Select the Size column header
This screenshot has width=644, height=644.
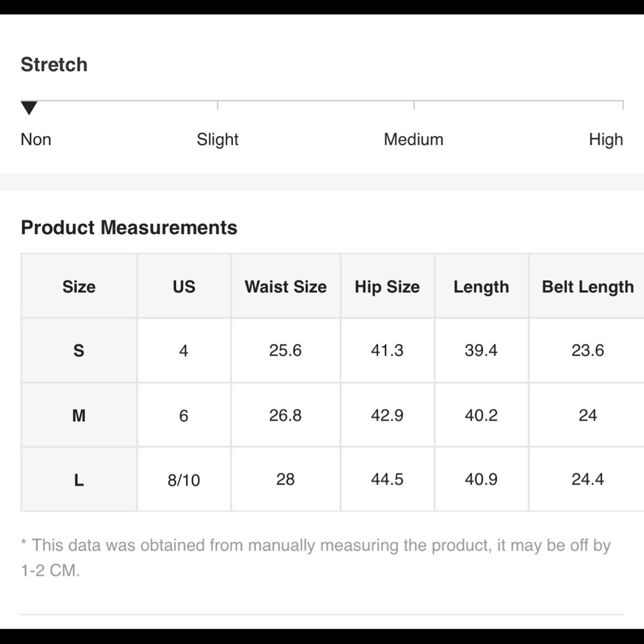[79, 287]
